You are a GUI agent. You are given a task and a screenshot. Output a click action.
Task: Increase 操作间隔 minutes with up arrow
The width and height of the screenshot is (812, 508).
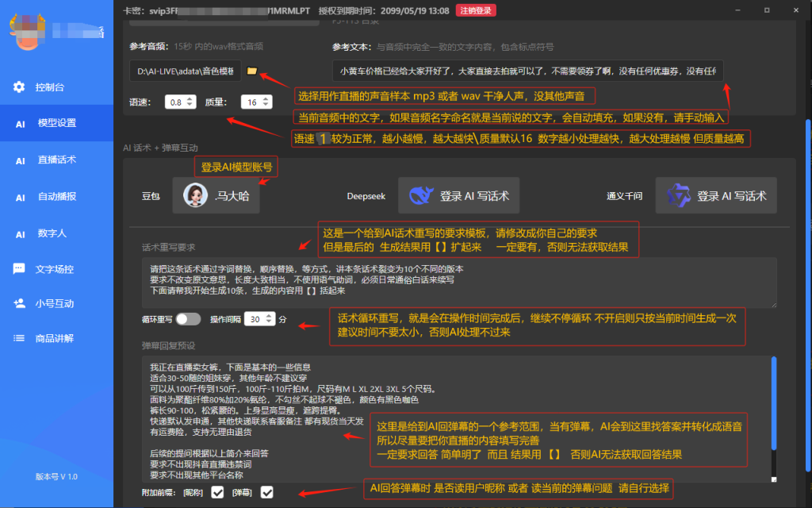(x=269, y=316)
